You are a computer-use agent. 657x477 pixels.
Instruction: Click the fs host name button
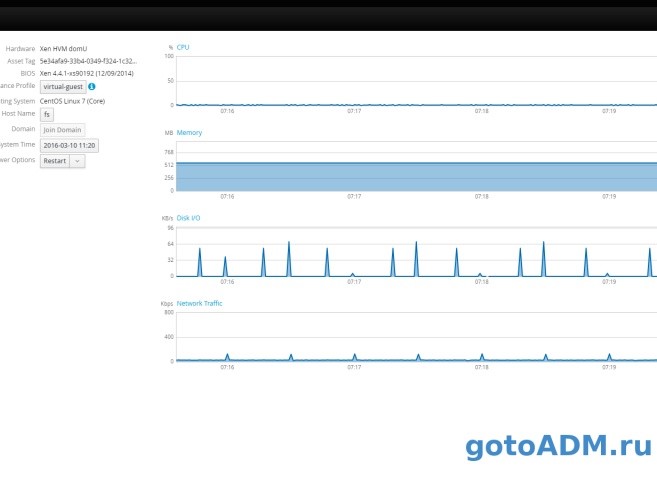[47, 114]
